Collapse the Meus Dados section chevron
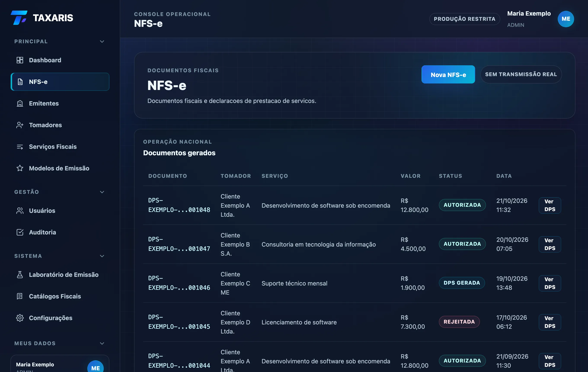Image resolution: width=588 pixels, height=372 pixels. (102, 343)
